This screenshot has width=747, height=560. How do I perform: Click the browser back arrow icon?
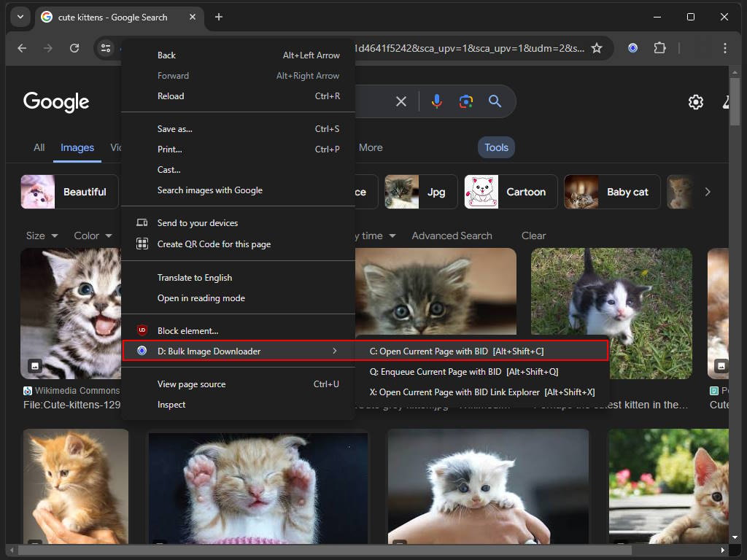coord(22,48)
